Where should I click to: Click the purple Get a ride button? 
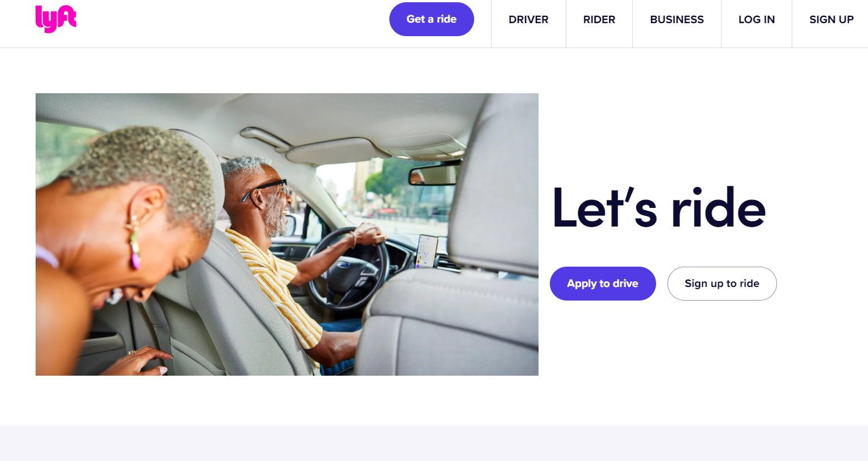click(x=432, y=19)
